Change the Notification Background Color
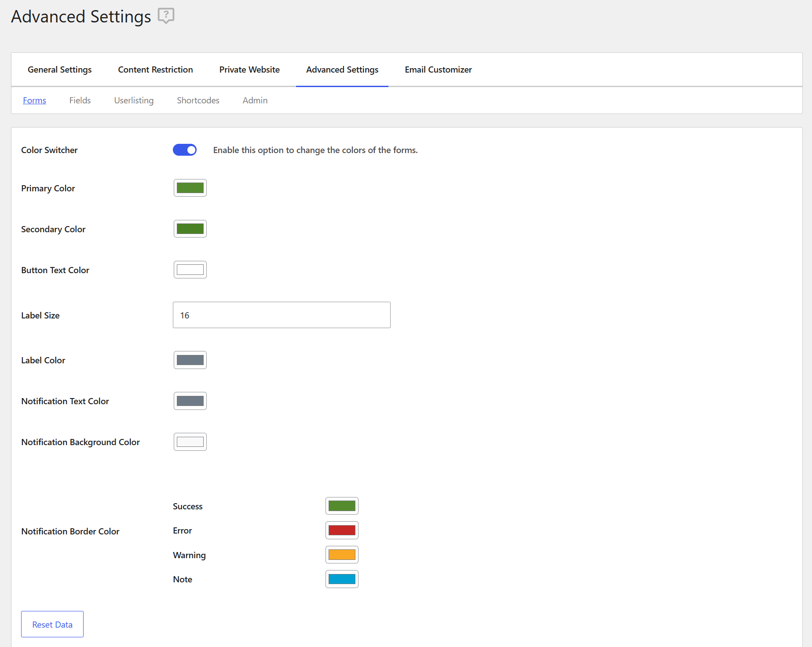 190,442
